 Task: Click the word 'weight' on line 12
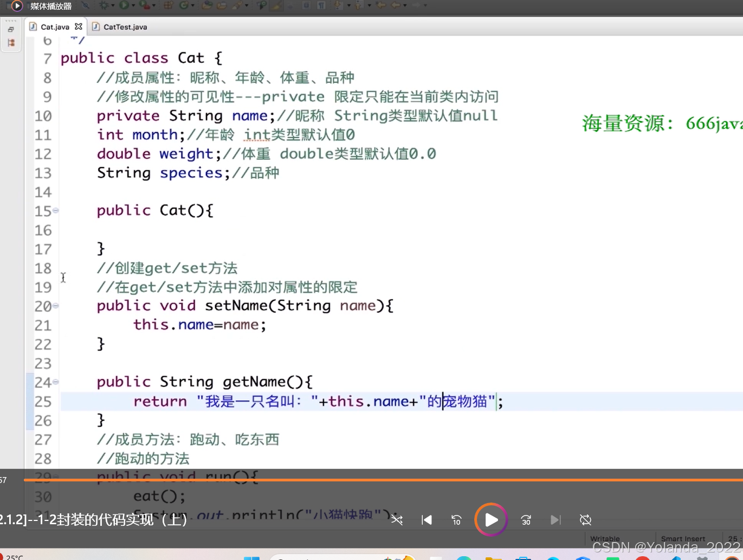(186, 154)
